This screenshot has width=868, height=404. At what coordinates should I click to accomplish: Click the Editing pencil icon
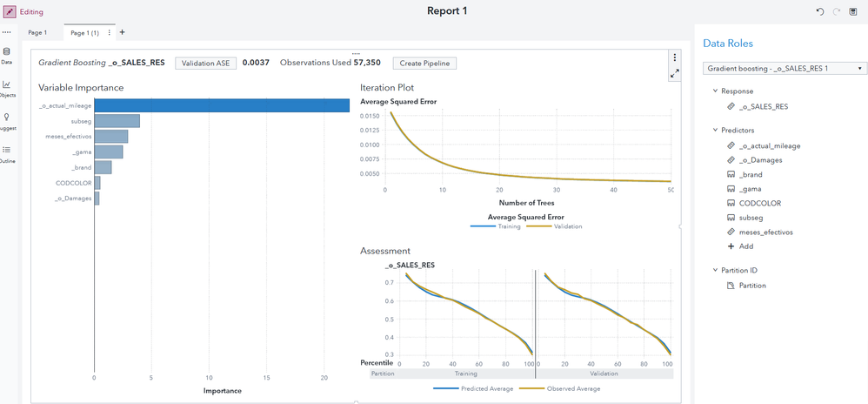[x=9, y=12]
